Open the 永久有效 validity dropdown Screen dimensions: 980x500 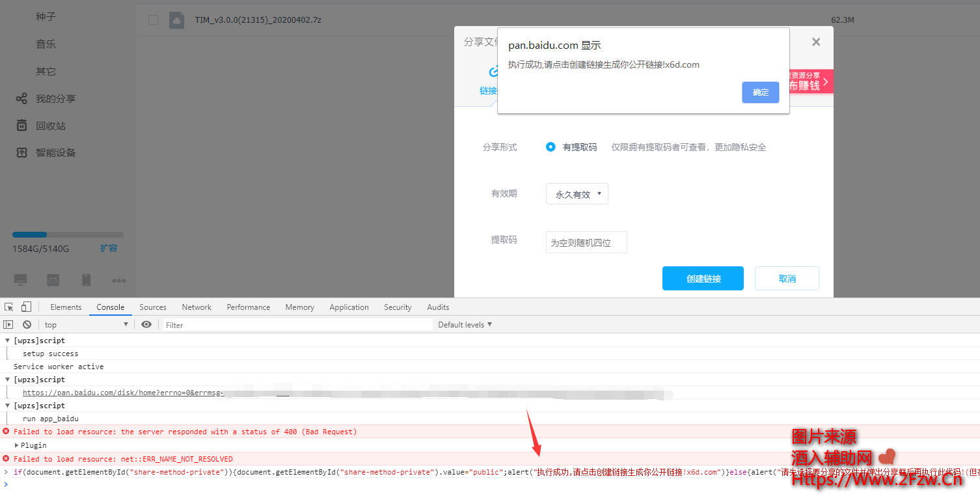pyautogui.click(x=577, y=194)
